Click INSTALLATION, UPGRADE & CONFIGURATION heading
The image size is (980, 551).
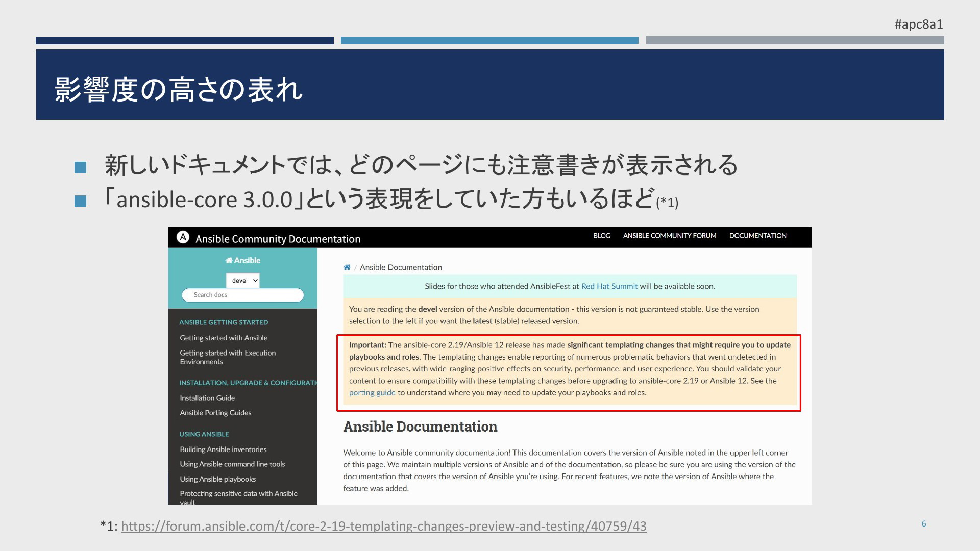(x=248, y=383)
